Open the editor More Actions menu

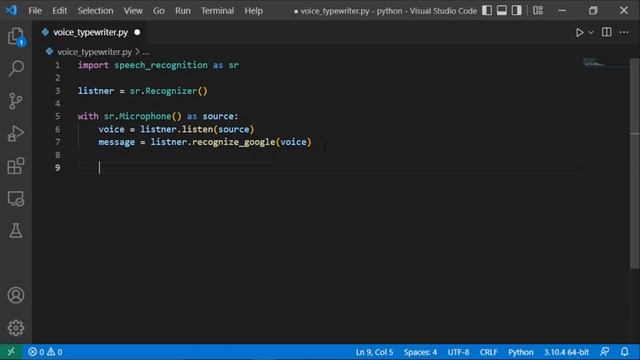(624, 32)
